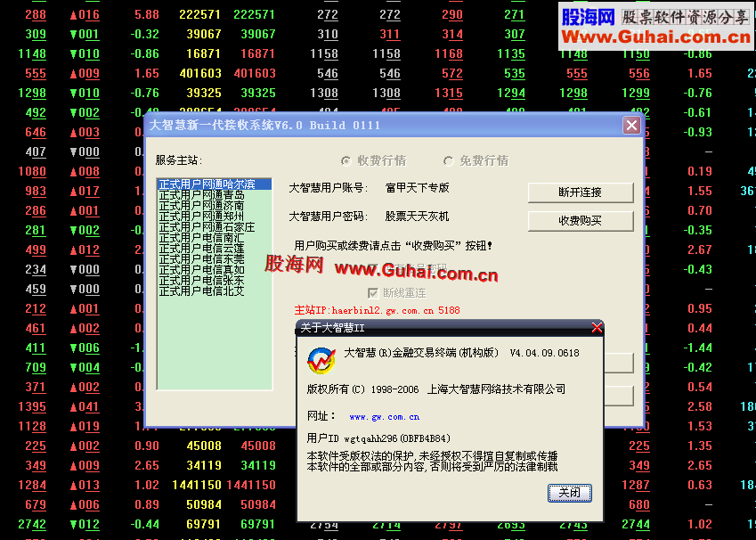
Task: Click the 2.58 percentage cell
Action: coord(700,407)
